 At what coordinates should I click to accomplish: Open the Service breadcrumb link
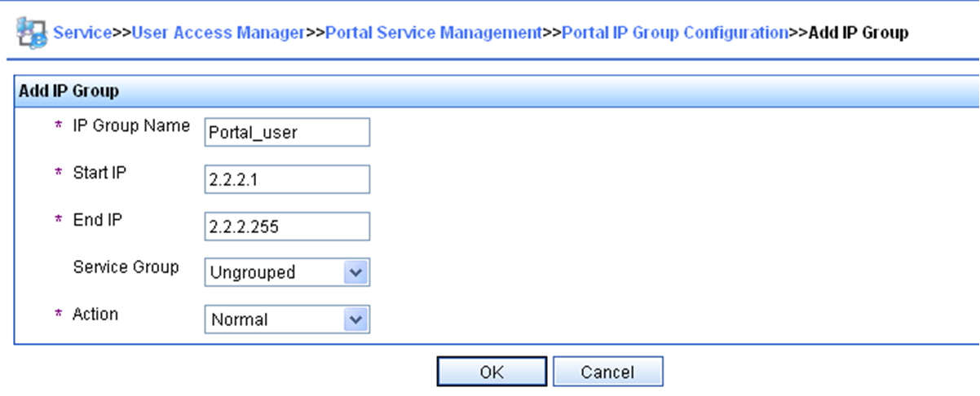pos(80,33)
